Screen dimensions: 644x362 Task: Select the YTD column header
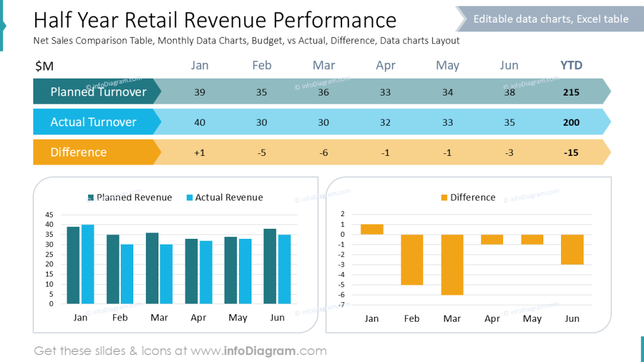tap(570, 65)
